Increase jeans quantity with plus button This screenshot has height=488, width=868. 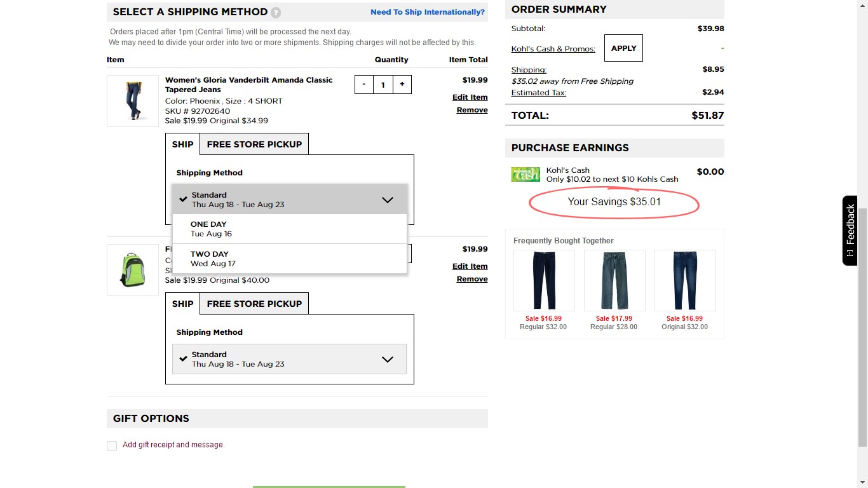click(402, 85)
